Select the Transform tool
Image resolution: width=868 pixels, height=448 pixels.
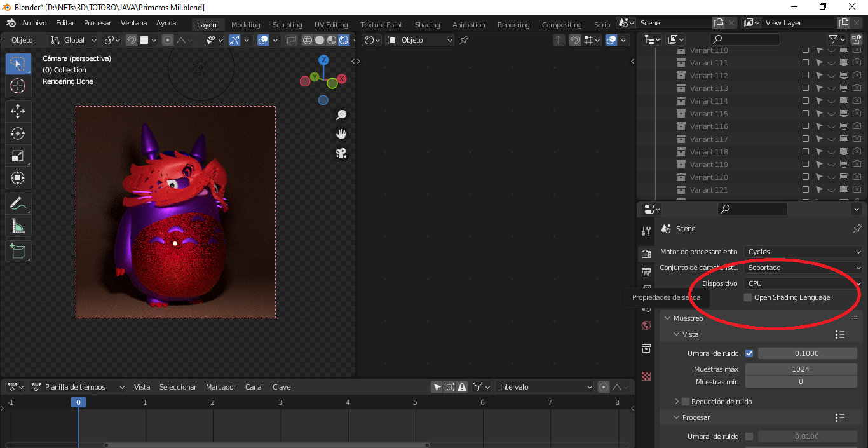coord(18,178)
